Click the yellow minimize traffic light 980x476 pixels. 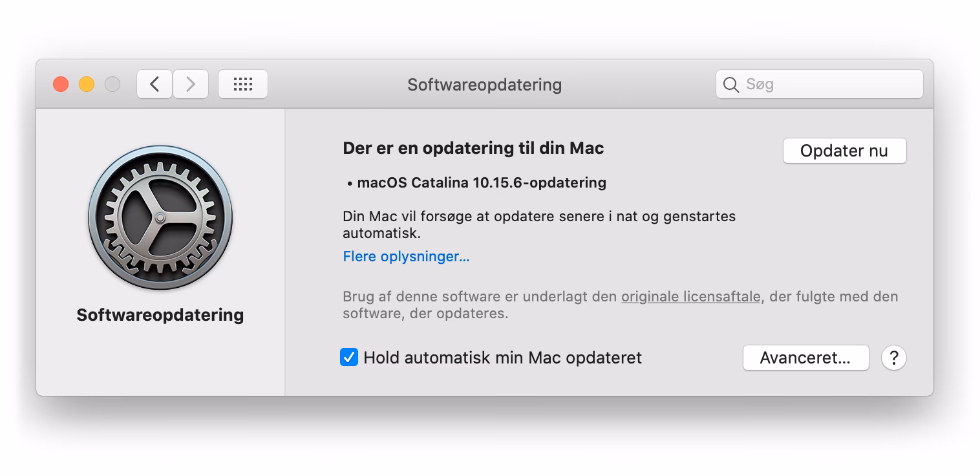click(x=87, y=84)
